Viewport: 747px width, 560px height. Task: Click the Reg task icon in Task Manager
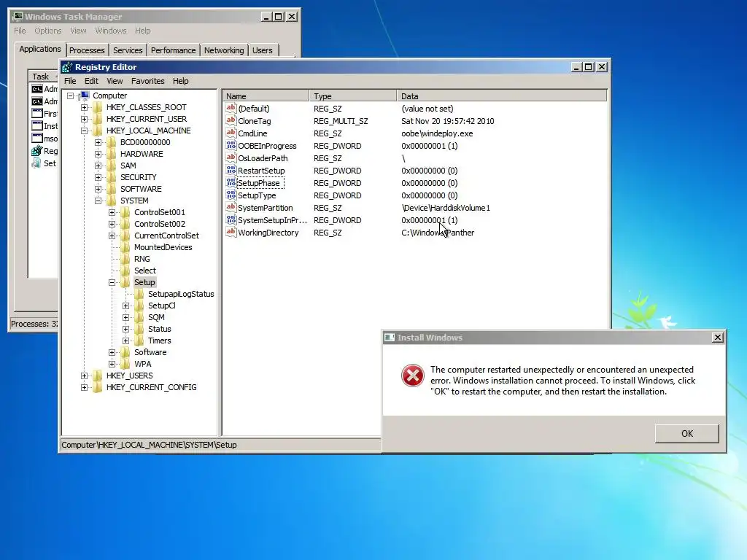click(36, 151)
